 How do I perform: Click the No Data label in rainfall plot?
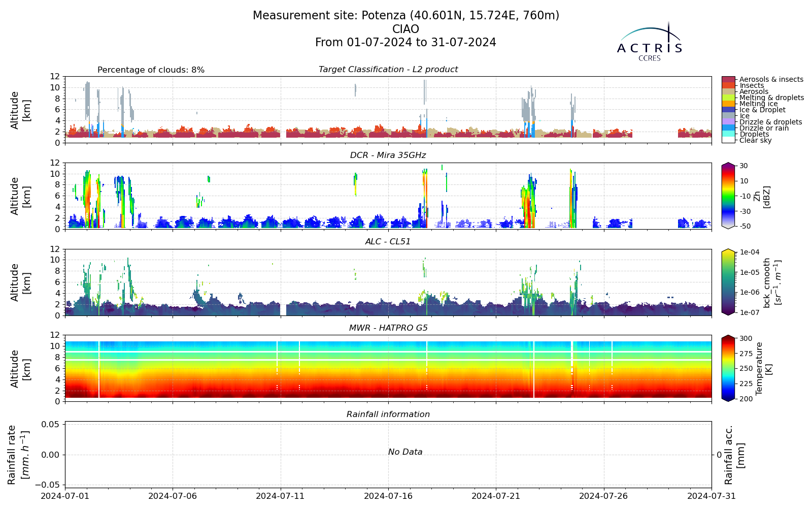[x=405, y=452]
